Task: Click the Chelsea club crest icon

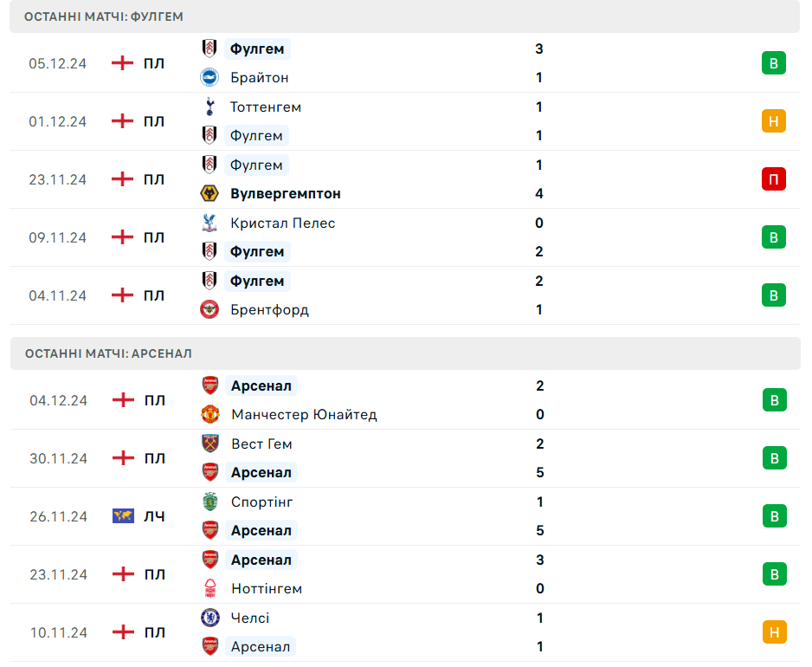Action: [x=210, y=618]
